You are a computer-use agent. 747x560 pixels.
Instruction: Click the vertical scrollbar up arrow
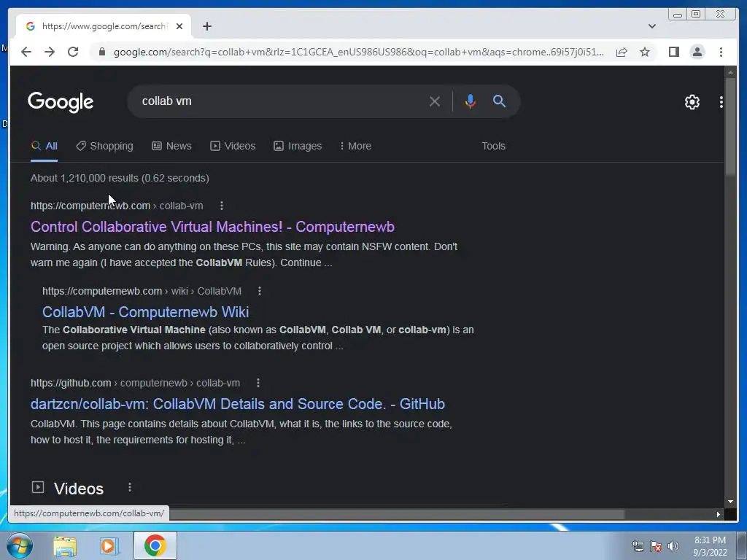[730, 72]
